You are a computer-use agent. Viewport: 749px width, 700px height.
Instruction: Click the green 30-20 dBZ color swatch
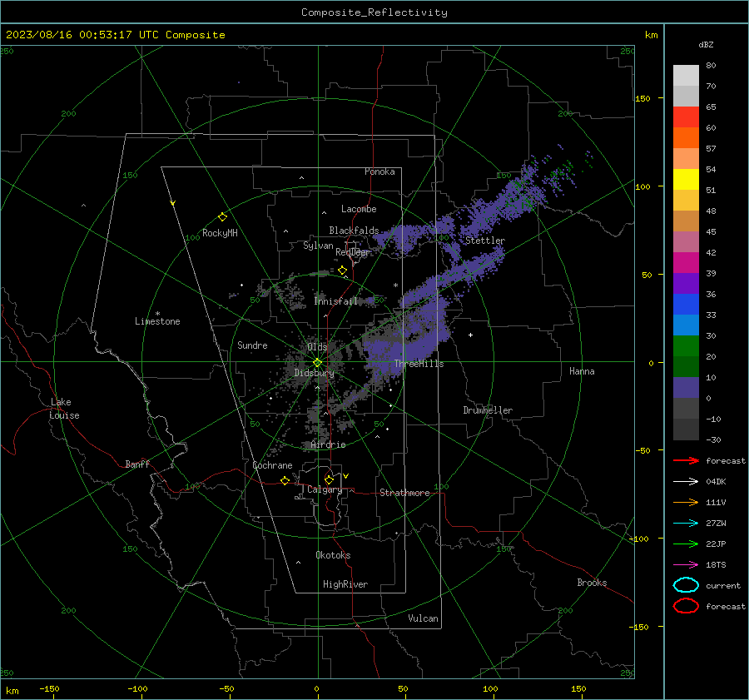(x=686, y=346)
